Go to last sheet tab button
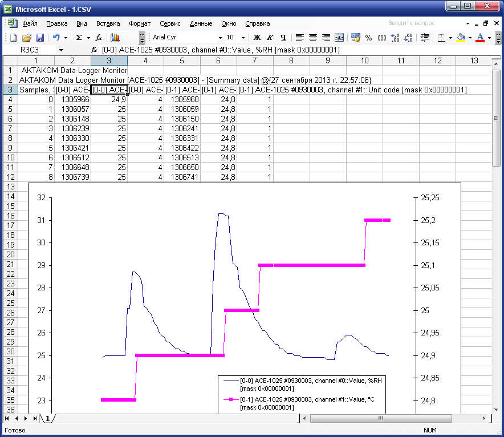This screenshot has height=437, width=504. tap(35, 418)
